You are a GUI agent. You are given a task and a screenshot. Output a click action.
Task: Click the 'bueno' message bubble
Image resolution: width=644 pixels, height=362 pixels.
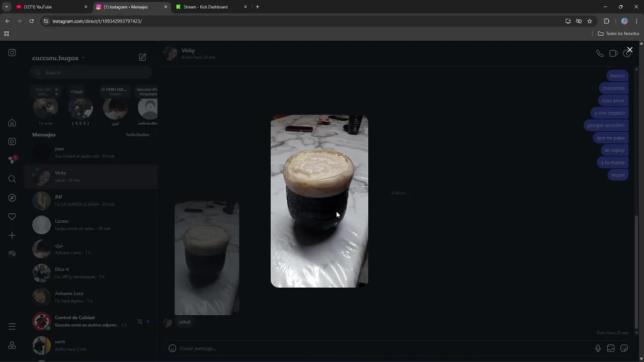tap(617, 75)
